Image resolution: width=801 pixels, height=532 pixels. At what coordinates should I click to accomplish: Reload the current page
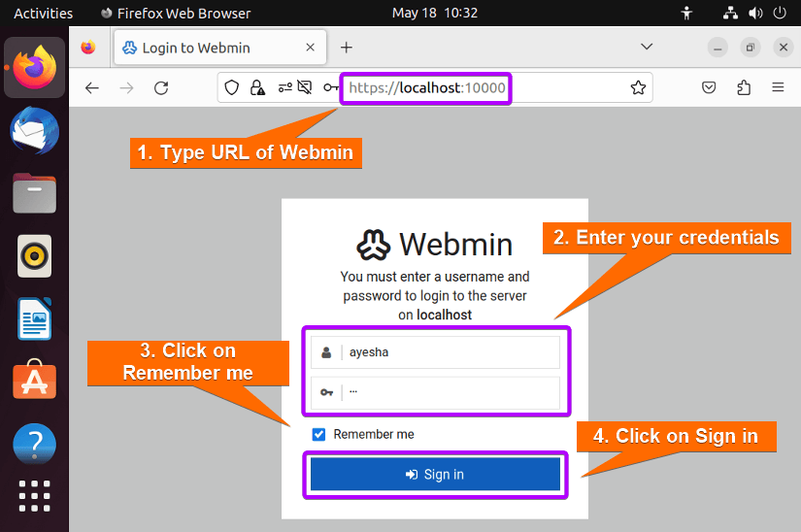[161, 88]
